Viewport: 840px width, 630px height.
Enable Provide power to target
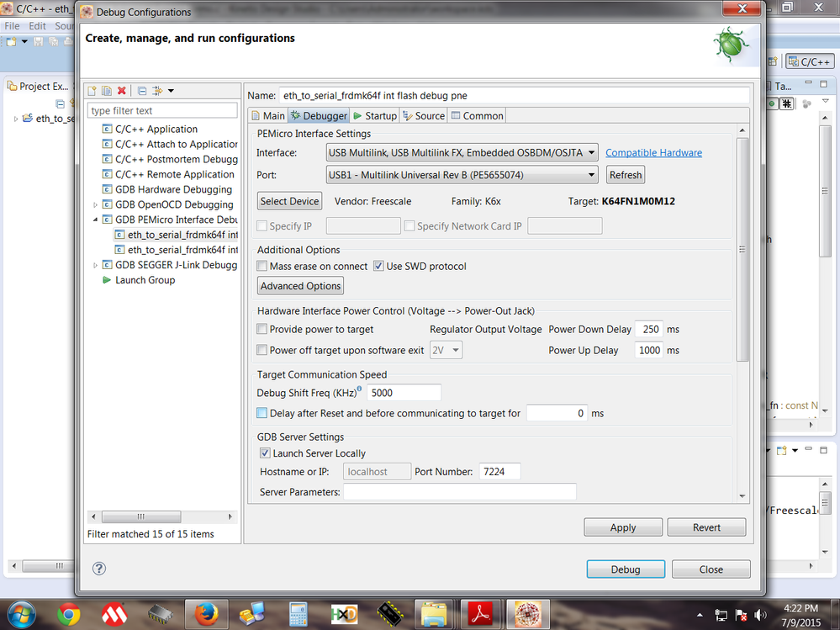pos(262,328)
